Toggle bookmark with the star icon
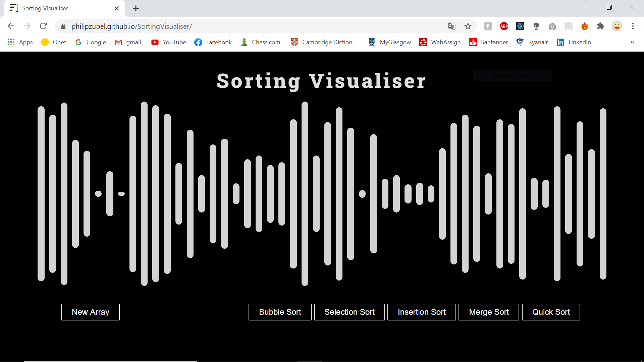644x362 pixels. [x=468, y=26]
